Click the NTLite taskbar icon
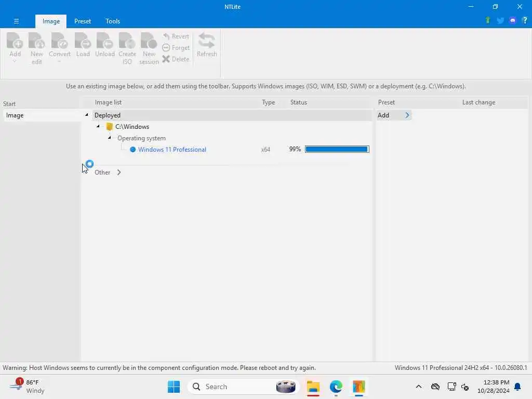532x399 pixels. point(358,387)
